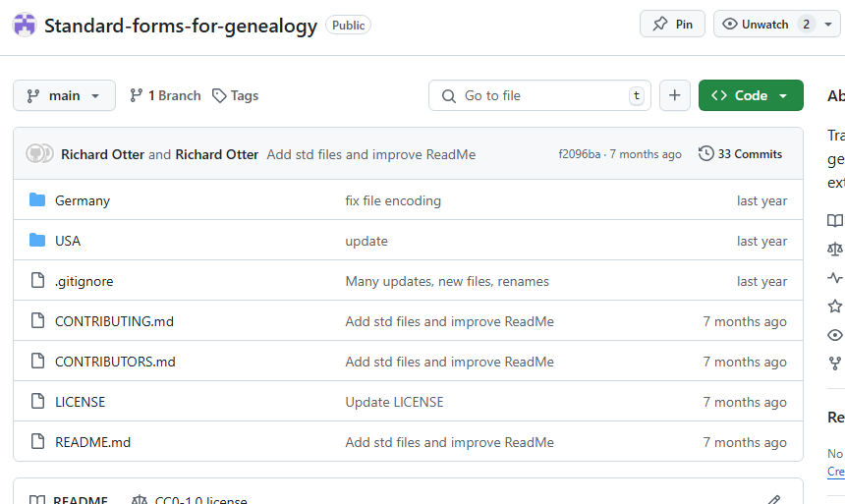Open the Tags page
This screenshot has height=504, width=845.
point(236,95)
